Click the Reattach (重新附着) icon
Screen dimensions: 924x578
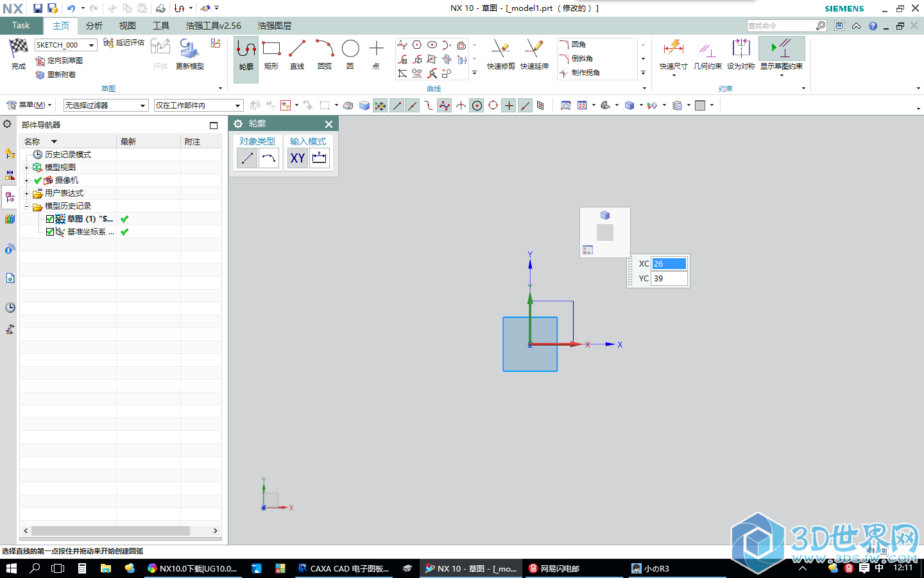(40, 74)
